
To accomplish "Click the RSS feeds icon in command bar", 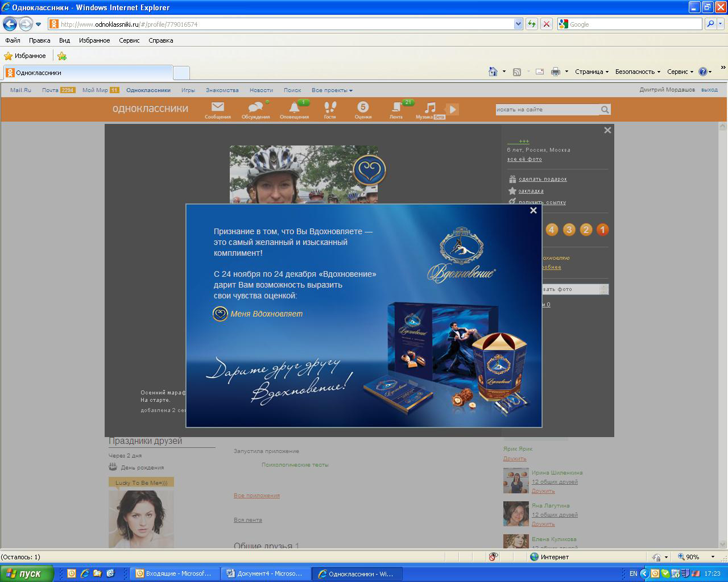I will click(517, 72).
